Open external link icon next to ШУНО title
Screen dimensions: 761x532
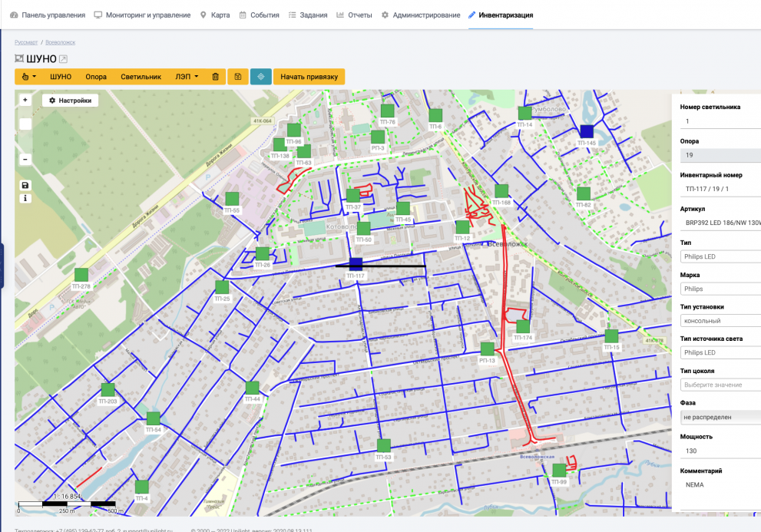[x=64, y=59]
